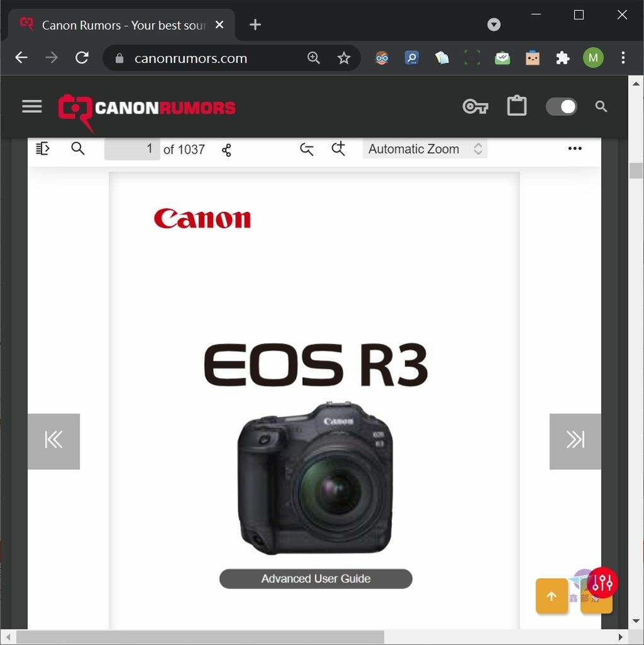The height and width of the screenshot is (645, 644).
Task: Open the red settings sliders button
Action: pos(602,583)
